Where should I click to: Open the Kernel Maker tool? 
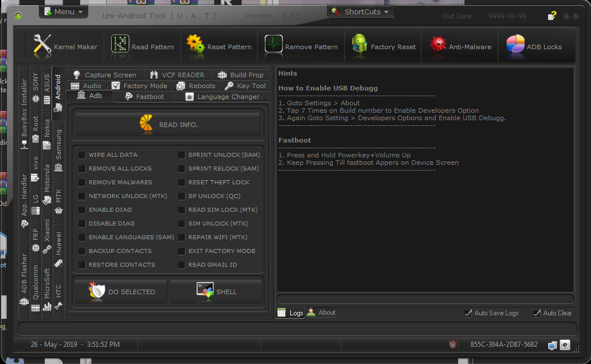(x=65, y=46)
